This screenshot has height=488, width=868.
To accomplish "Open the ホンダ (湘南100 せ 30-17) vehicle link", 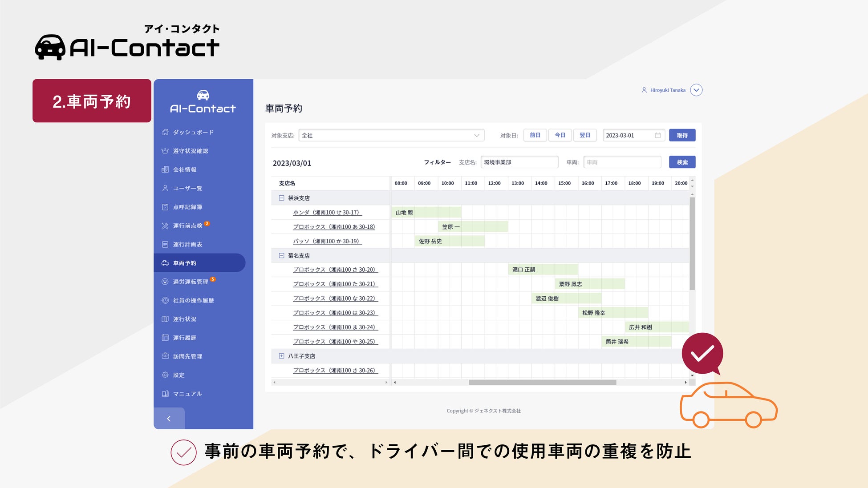I will (326, 213).
